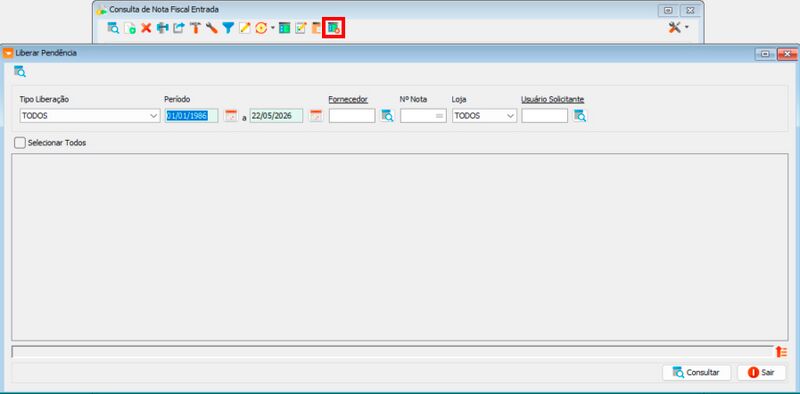Click the blue funnel filter icon

pos(228,28)
